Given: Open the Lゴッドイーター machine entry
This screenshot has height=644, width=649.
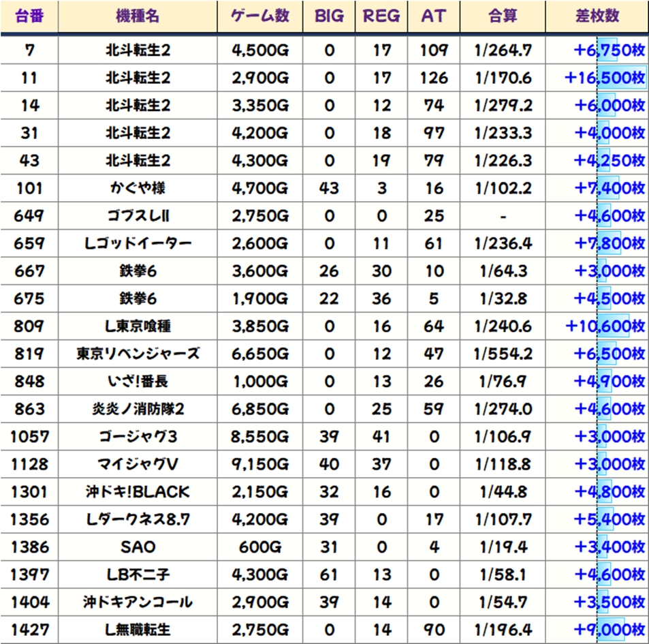Looking at the screenshot, I should pyautogui.click(x=138, y=243).
